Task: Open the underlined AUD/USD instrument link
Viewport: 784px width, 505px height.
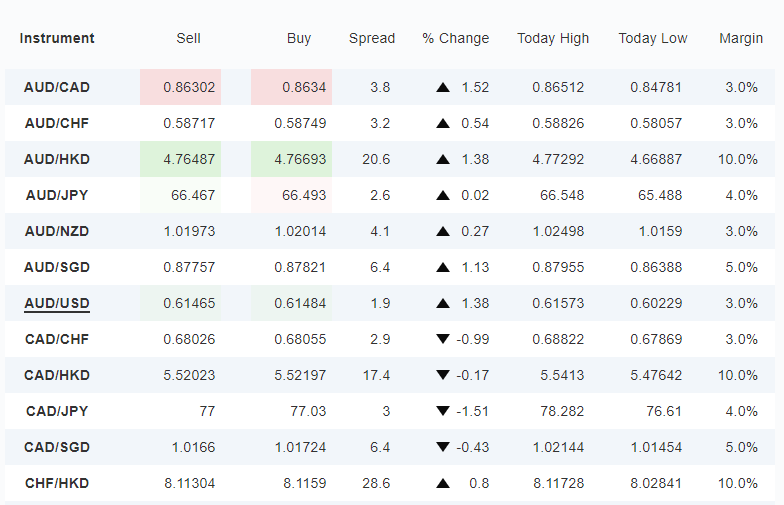Action: [x=57, y=304]
